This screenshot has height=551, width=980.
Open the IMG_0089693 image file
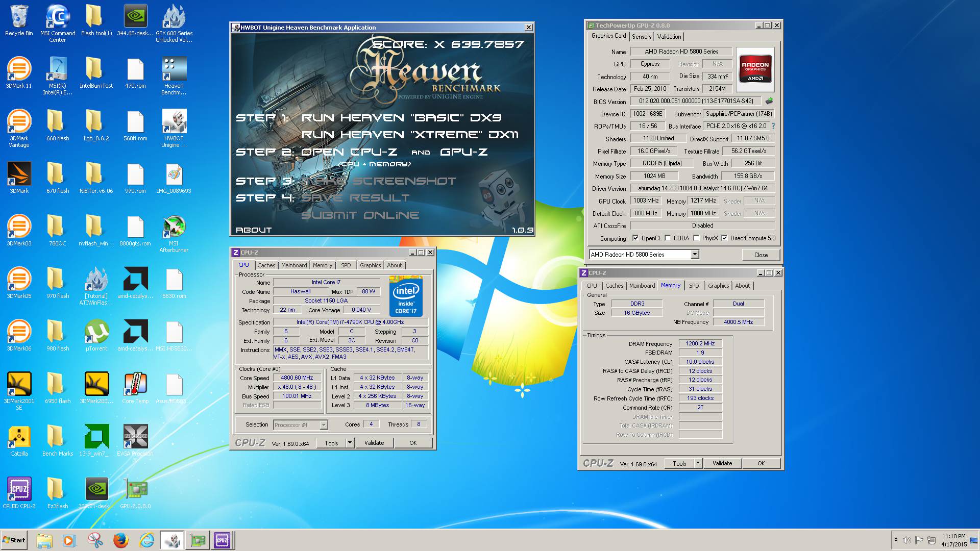click(174, 178)
